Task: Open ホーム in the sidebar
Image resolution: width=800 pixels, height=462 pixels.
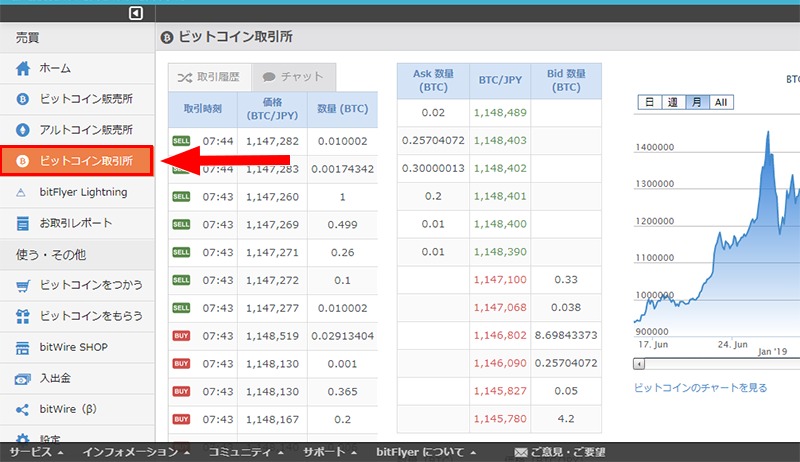Action: coord(77,68)
